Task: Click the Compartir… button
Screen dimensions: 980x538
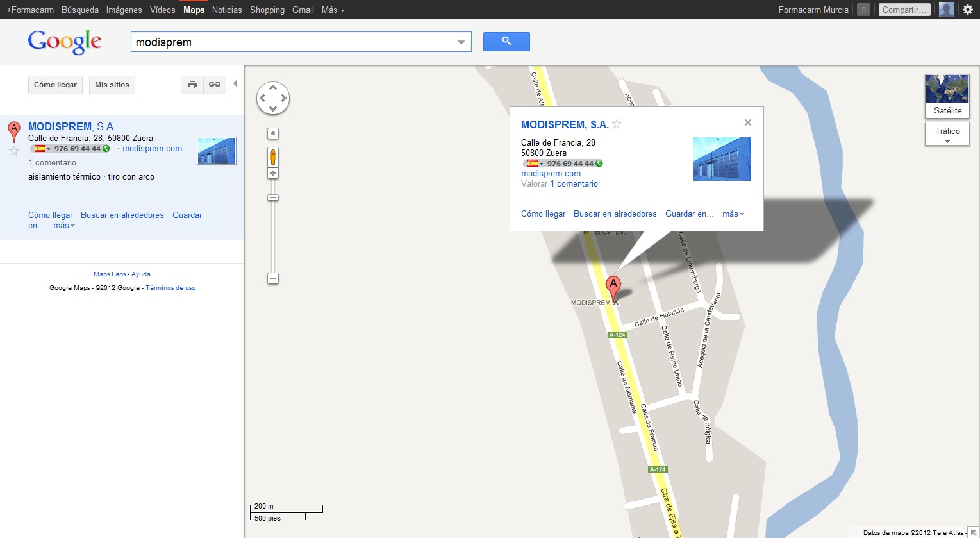Action: (x=904, y=10)
